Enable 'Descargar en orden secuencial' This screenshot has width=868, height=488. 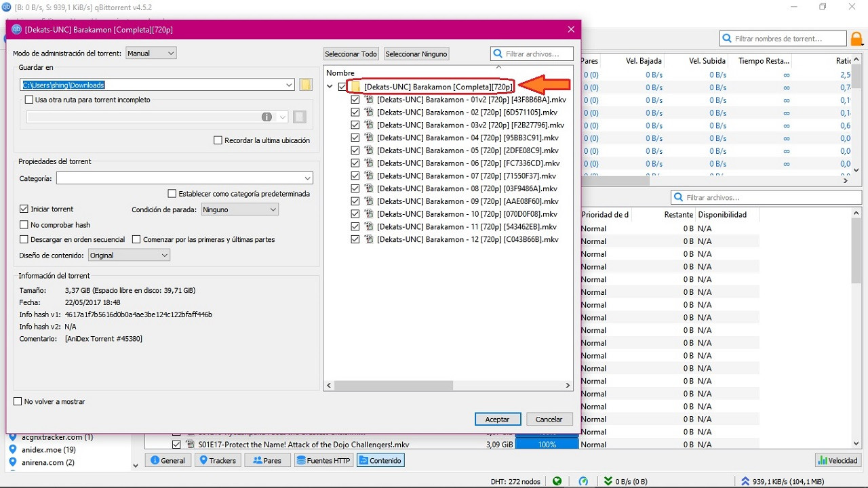pyautogui.click(x=24, y=239)
